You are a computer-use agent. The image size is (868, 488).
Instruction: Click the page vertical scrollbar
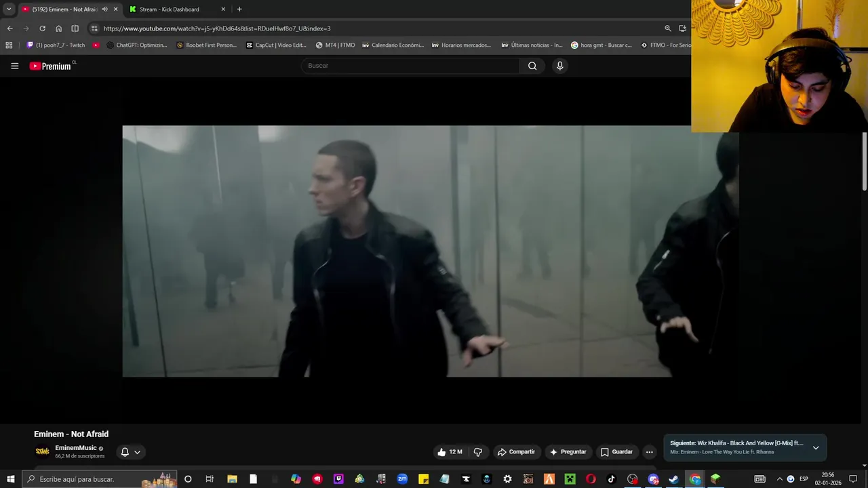pyautogui.click(x=864, y=161)
